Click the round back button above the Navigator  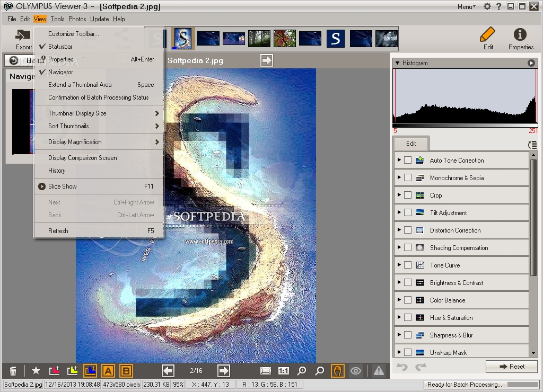pos(13,60)
